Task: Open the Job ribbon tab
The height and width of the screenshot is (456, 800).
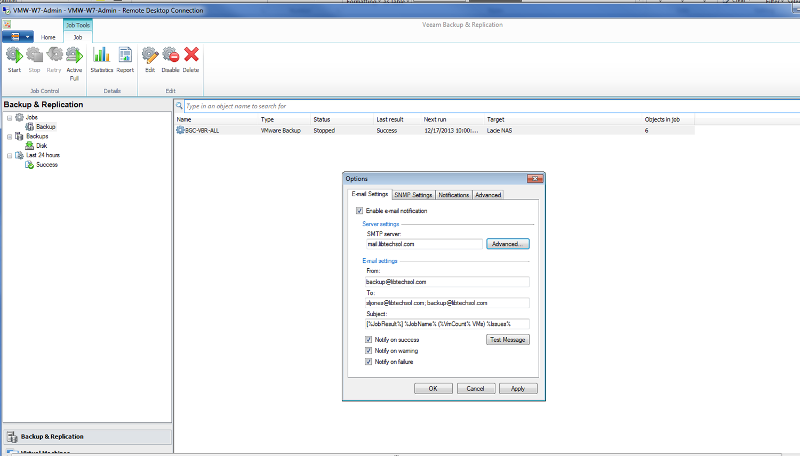Action: (x=78, y=37)
